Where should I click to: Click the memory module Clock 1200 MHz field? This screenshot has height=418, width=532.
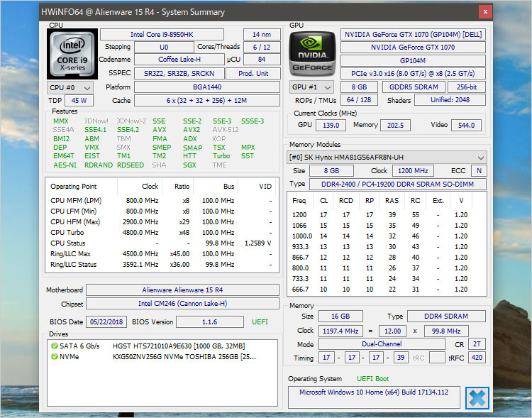(413, 171)
